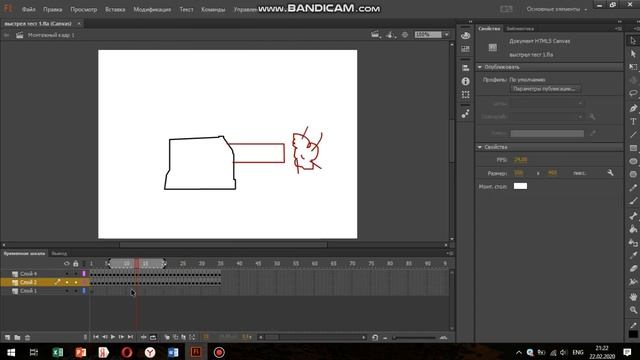Click the white stage color swatch

click(x=520, y=186)
